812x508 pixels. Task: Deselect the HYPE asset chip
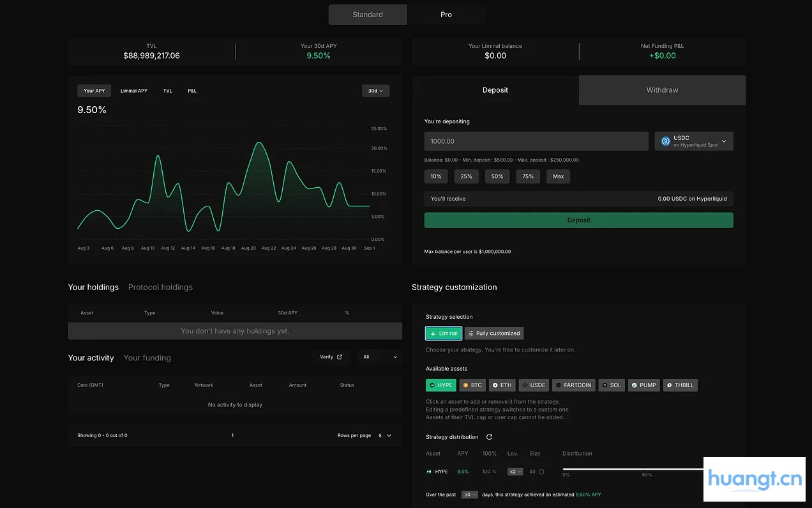pos(440,385)
